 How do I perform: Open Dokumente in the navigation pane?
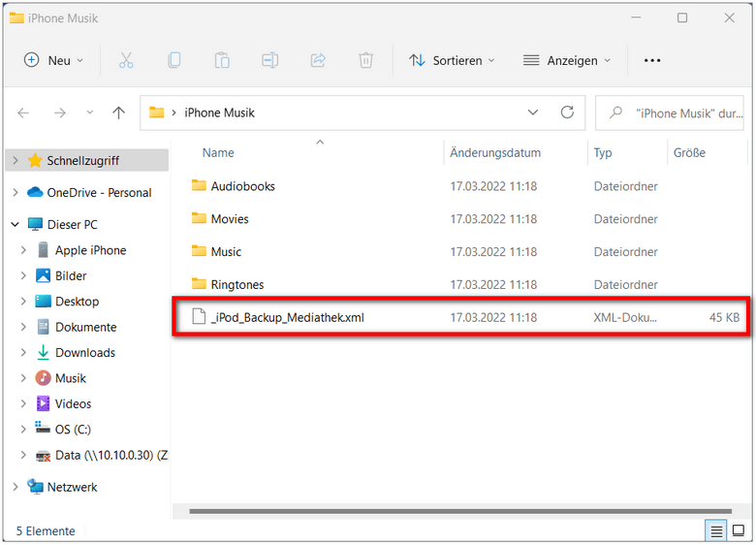[86, 327]
